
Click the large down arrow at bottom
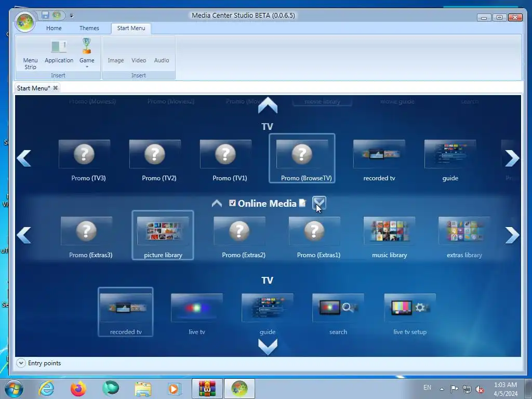point(268,347)
